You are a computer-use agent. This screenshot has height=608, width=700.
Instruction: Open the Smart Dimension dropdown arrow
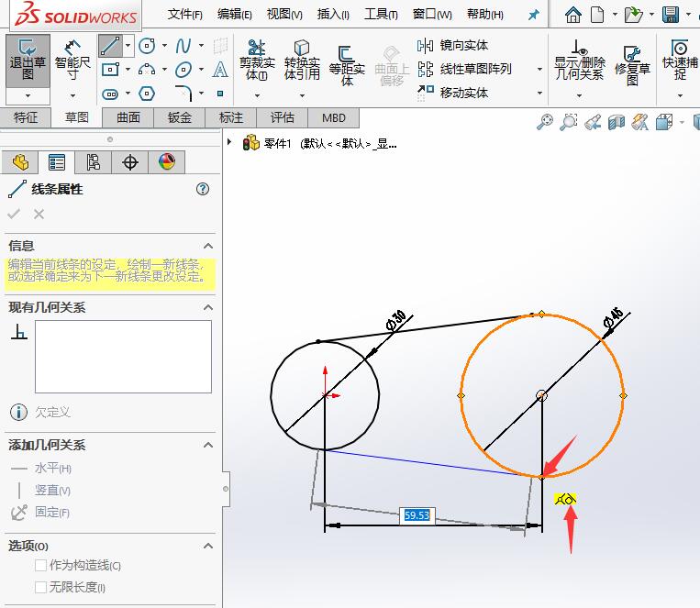pyautogui.click(x=72, y=95)
